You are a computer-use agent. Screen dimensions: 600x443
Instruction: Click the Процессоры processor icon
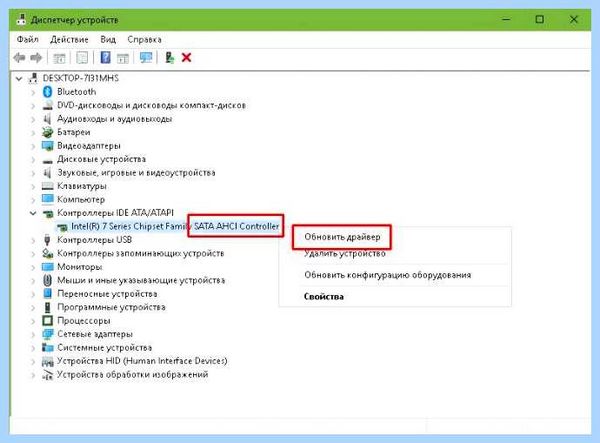click(x=47, y=321)
